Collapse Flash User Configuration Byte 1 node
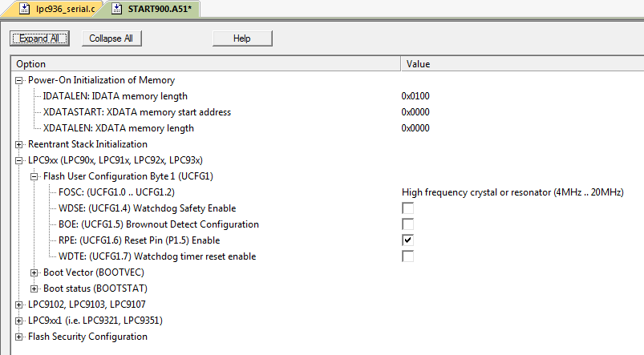644x355 pixels. pos(34,176)
